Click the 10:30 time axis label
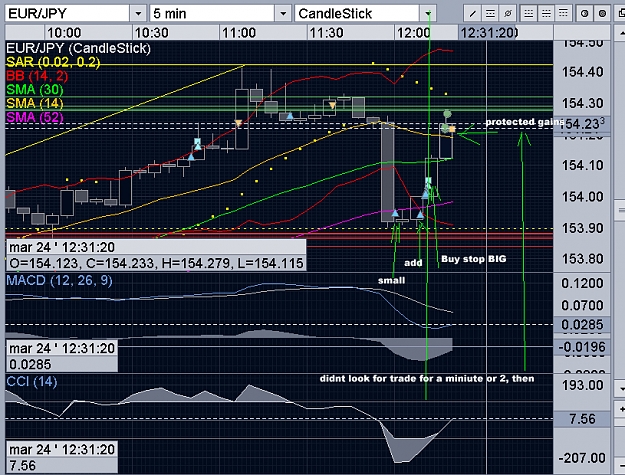 tap(151, 33)
